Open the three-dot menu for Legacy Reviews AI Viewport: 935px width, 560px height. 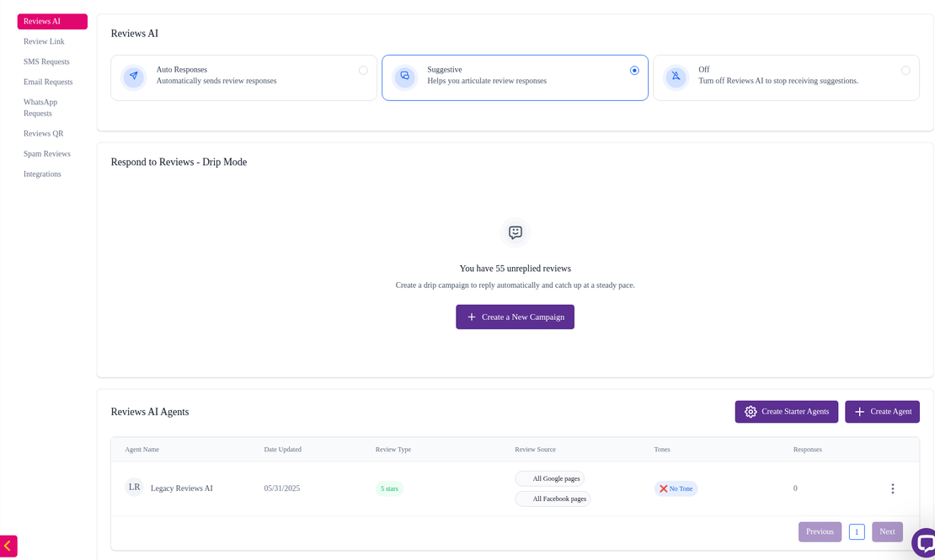tap(893, 488)
